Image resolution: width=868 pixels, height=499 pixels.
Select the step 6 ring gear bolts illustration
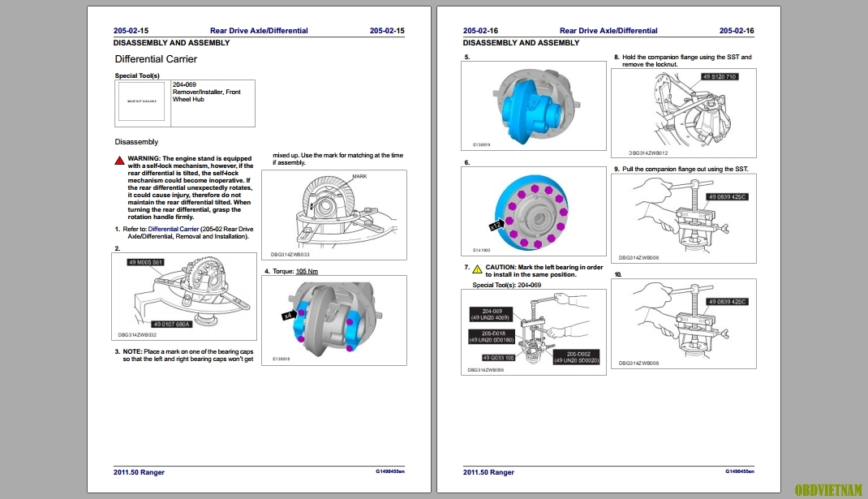[x=534, y=211]
